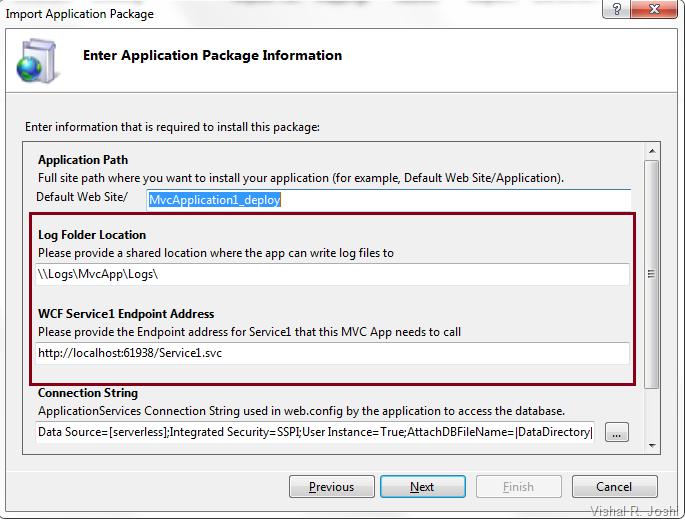Click the 'Default Web Site/' prefix text
This screenshot has width=685, height=520.
(x=82, y=197)
